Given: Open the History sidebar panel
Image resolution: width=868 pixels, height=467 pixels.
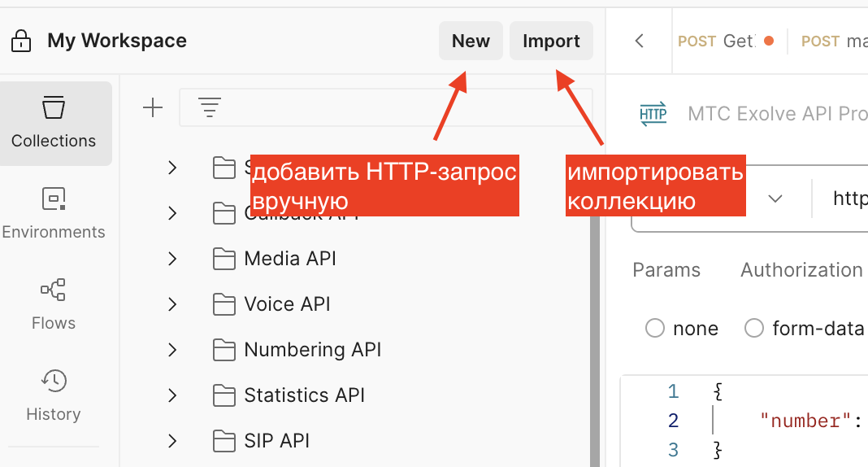Looking at the screenshot, I should tap(54, 395).
